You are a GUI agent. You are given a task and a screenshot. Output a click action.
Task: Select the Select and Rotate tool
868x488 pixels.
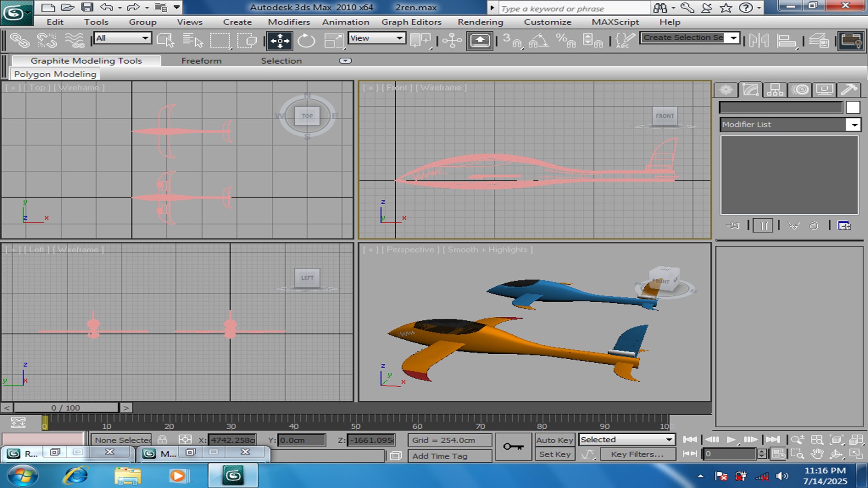click(306, 41)
